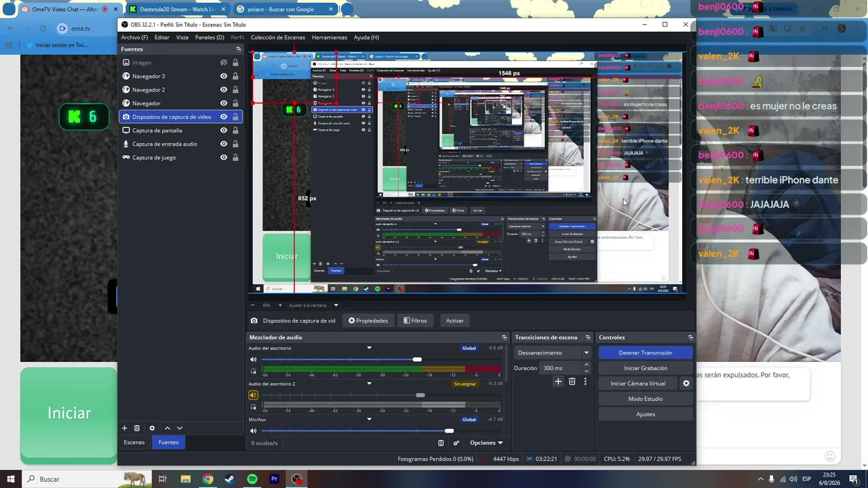
Task: Toggle monitoring headphone icon for Audio del escritorio 2
Action: (x=254, y=407)
